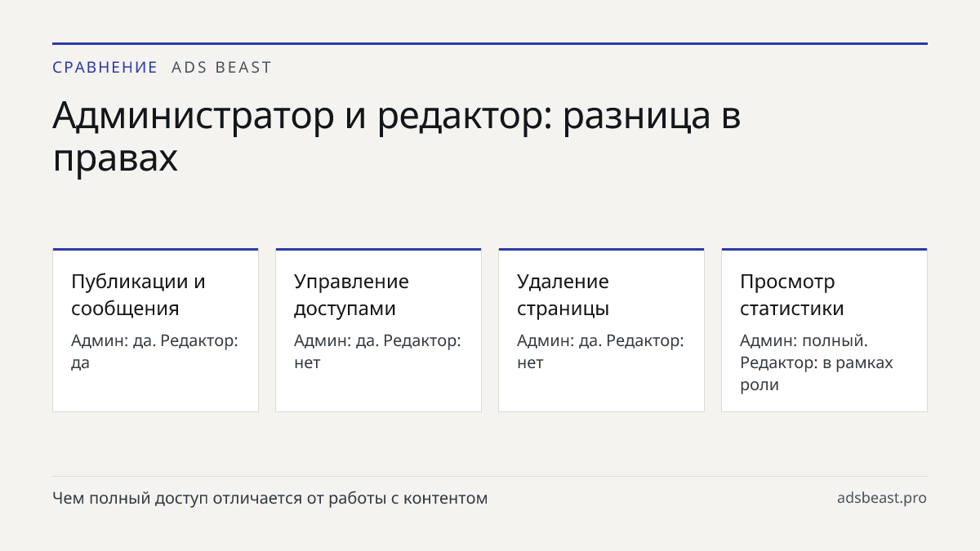Click "Админ: да. Редактор: да" text

pos(154,352)
